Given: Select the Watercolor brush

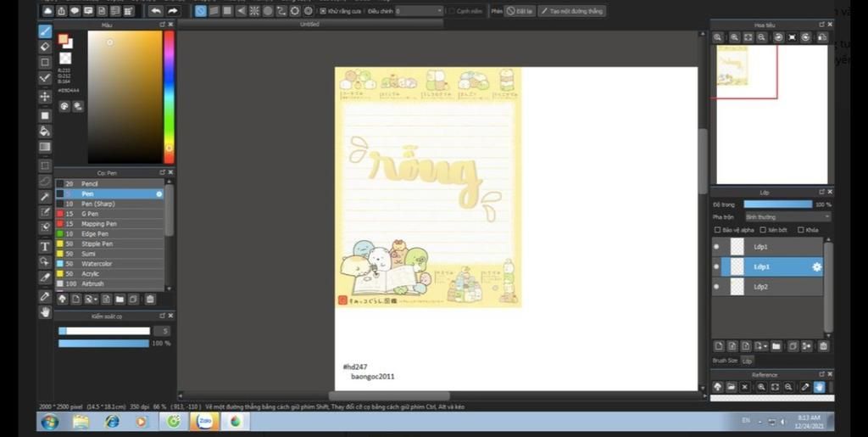Looking at the screenshot, I should (x=110, y=264).
